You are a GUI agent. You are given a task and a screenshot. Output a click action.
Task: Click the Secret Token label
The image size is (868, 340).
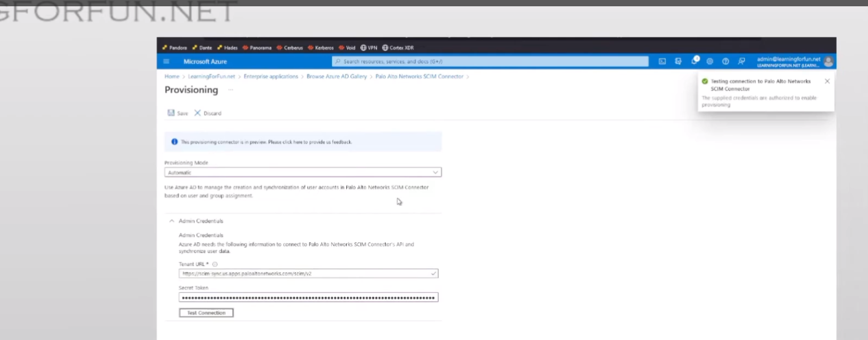pyautogui.click(x=193, y=288)
